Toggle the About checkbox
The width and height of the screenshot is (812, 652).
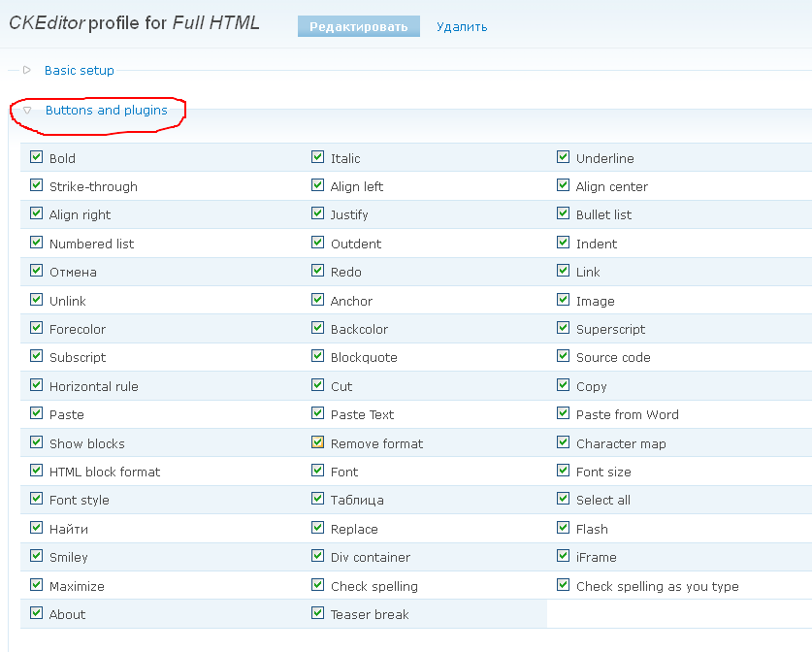tap(36, 612)
